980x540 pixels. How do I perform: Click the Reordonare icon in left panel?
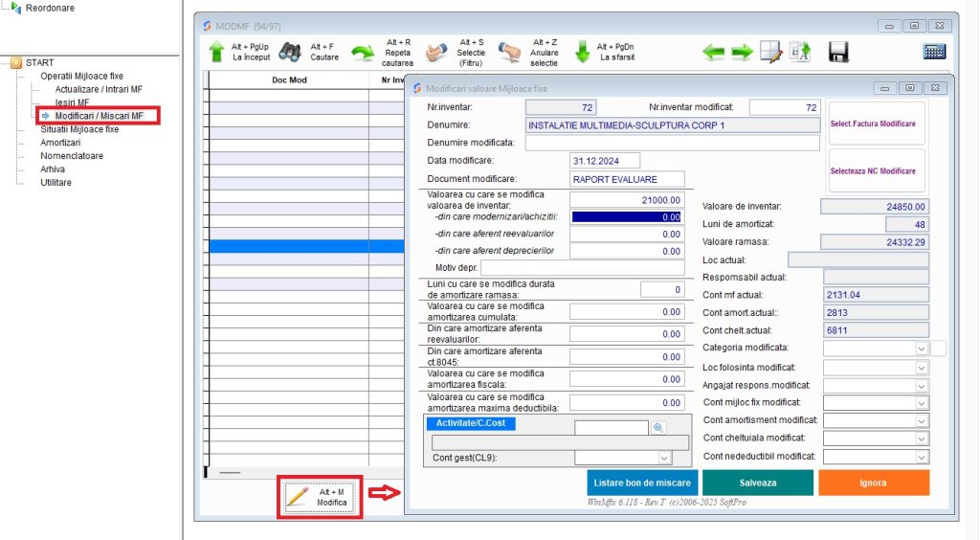click(16, 8)
